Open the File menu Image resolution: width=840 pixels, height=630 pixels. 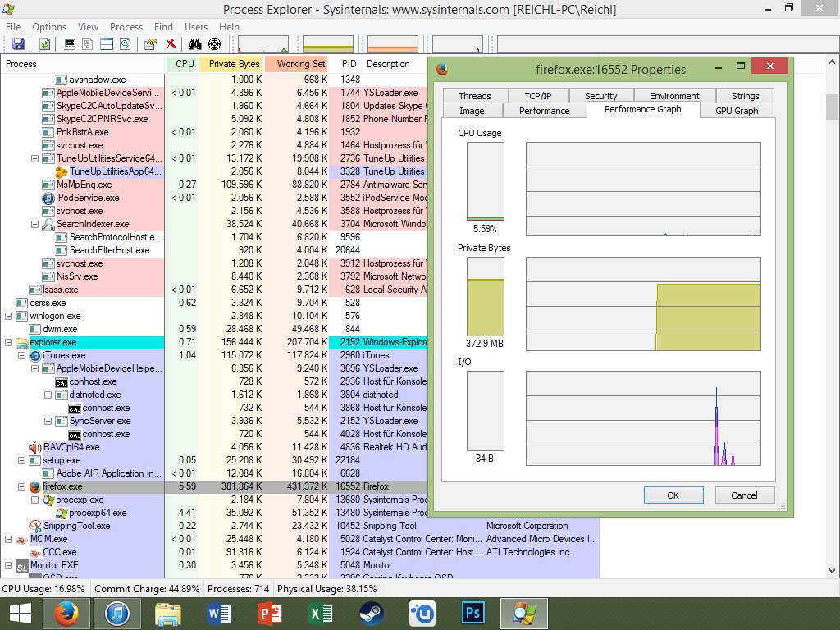pyautogui.click(x=13, y=27)
